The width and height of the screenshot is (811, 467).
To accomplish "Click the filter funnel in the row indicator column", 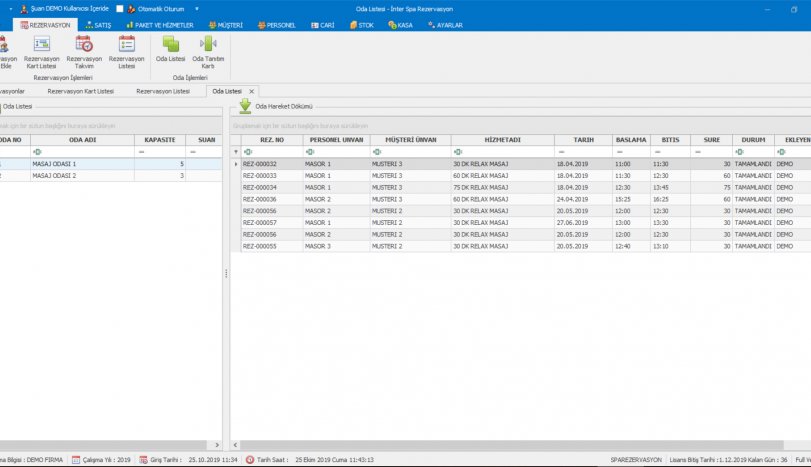I will pos(236,152).
